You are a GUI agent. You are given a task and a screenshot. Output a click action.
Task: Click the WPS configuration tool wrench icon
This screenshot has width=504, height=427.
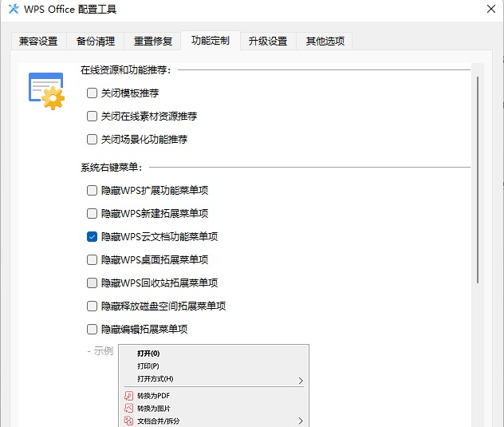tap(14, 9)
